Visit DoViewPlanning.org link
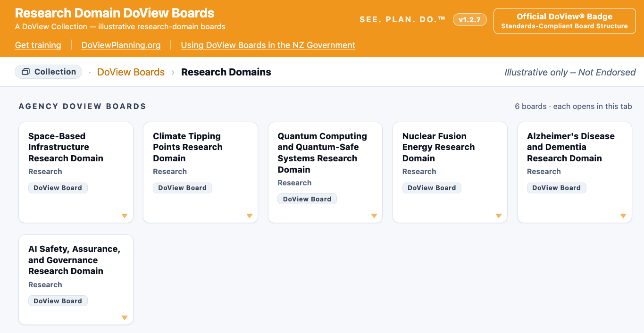 click(121, 45)
